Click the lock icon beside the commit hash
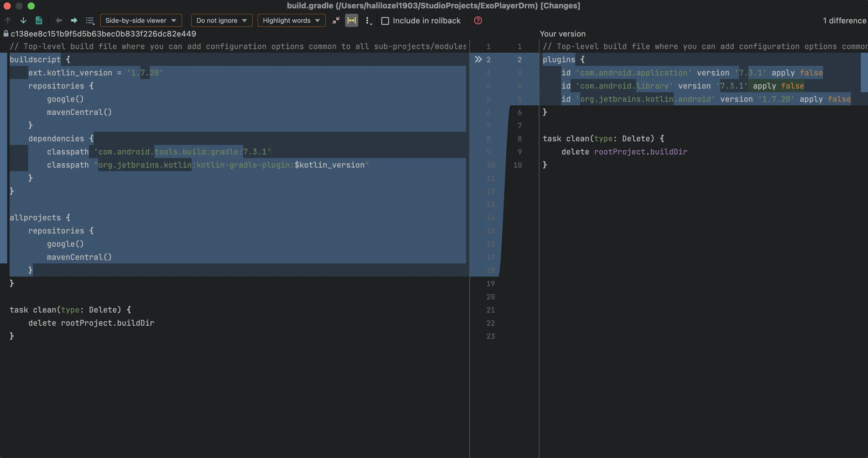 6,33
